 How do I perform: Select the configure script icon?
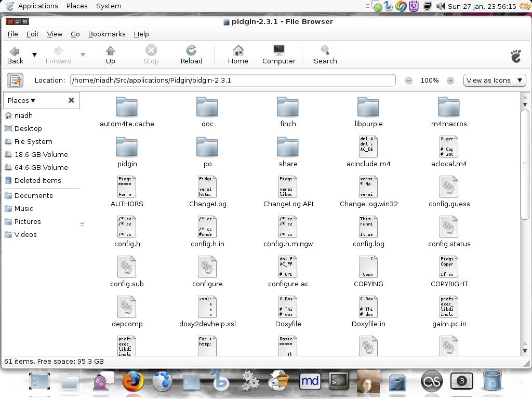coord(207,267)
